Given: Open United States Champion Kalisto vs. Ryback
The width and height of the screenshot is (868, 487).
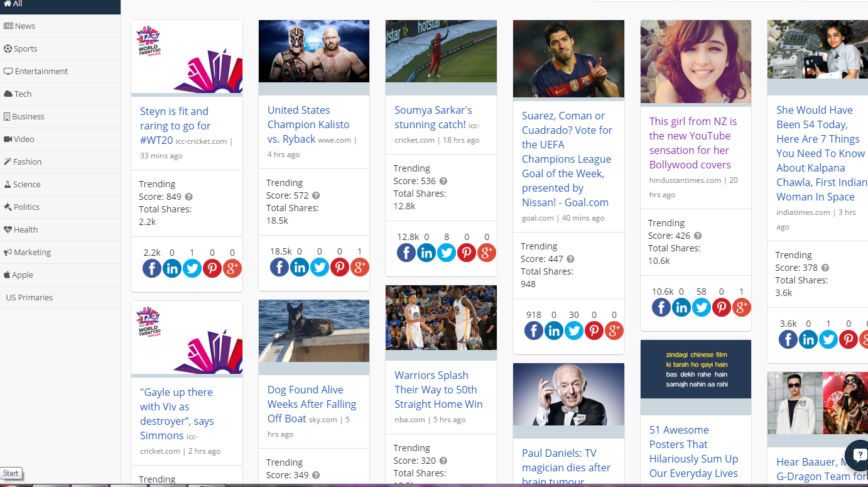Looking at the screenshot, I should click(308, 124).
